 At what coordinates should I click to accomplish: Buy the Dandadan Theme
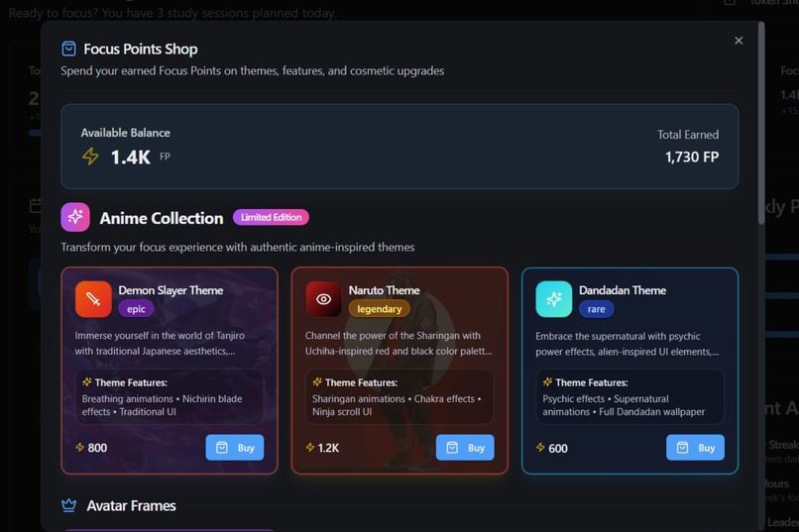pyautogui.click(x=696, y=448)
